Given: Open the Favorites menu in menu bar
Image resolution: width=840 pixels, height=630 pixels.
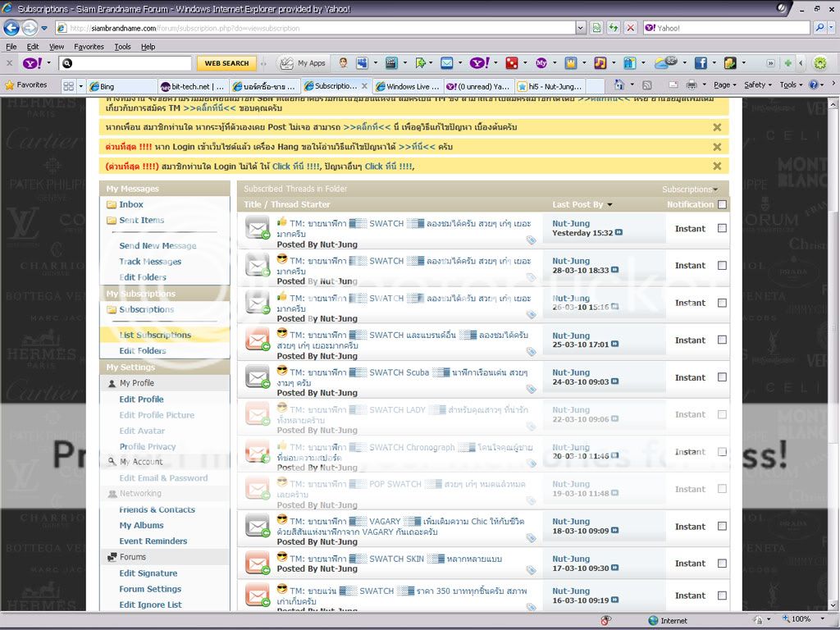Looking at the screenshot, I should (89, 47).
